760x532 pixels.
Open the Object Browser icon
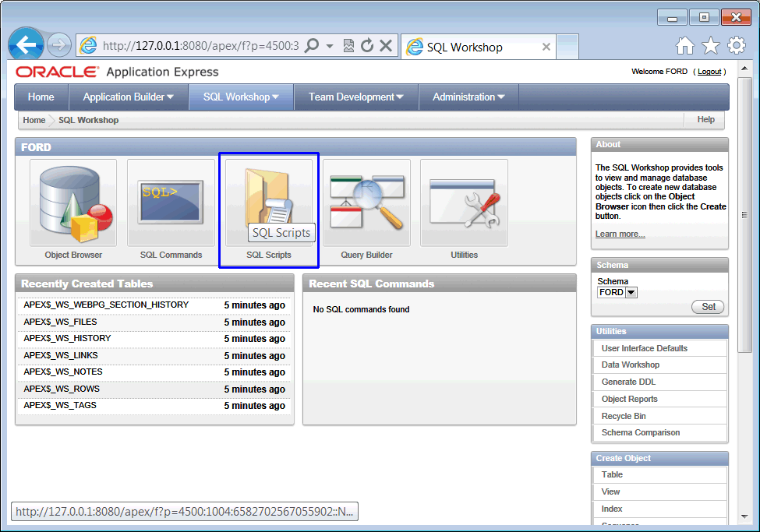pyautogui.click(x=73, y=203)
